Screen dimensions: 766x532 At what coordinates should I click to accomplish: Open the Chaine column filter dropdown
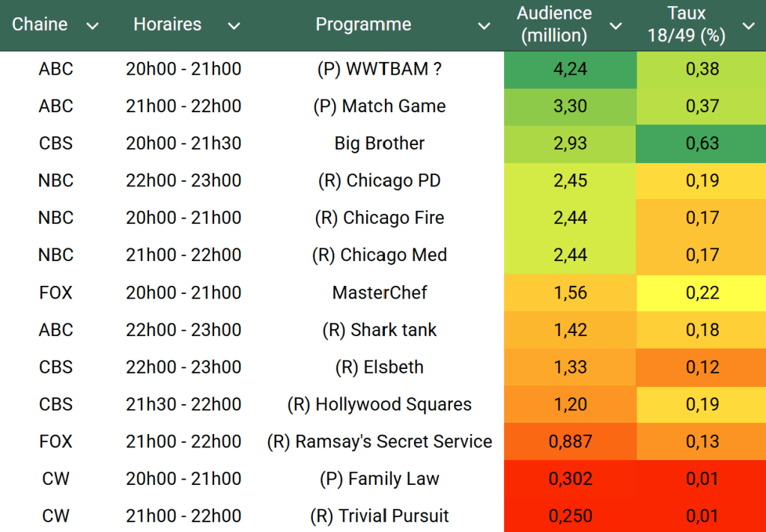coord(93,26)
